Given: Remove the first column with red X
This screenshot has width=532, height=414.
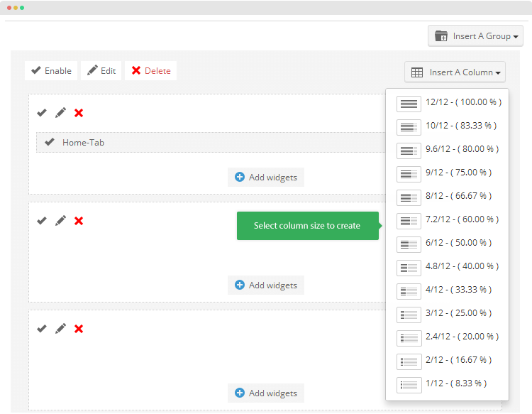Looking at the screenshot, I should coord(79,113).
